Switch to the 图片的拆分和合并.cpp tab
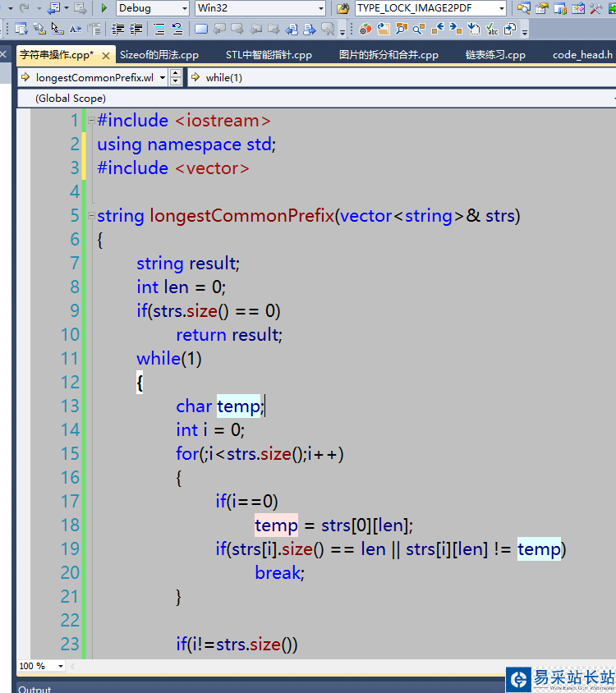This screenshot has width=616, height=693. point(388,55)
